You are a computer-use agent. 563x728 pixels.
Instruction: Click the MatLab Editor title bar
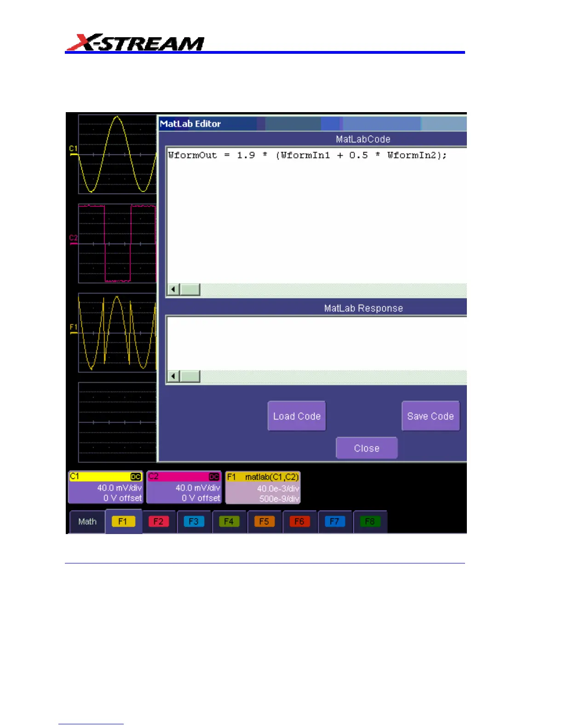pyautogui.click(x=313, y=124)
